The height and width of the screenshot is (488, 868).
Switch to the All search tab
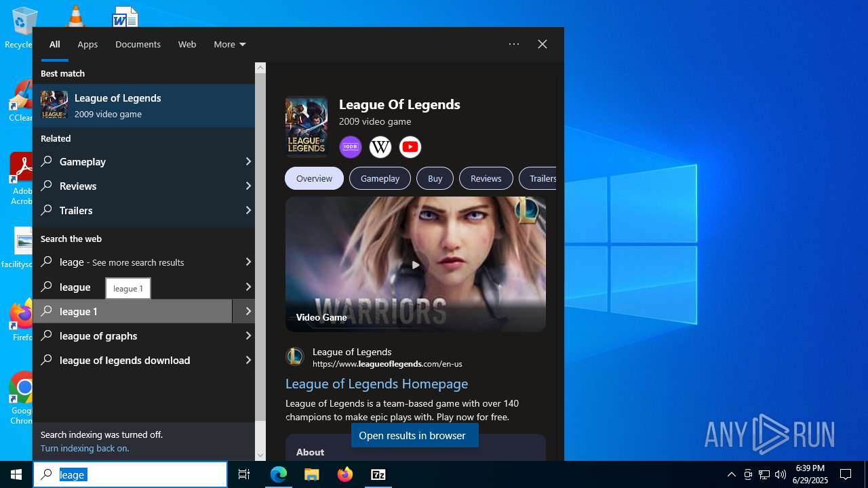click(55, 44)
